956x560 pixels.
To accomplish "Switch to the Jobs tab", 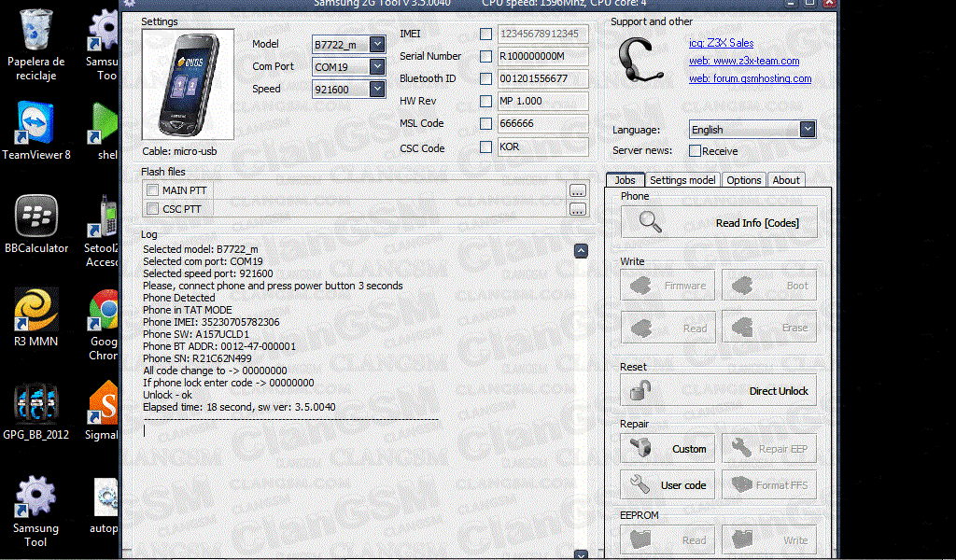I will click(x=625, y=180).
